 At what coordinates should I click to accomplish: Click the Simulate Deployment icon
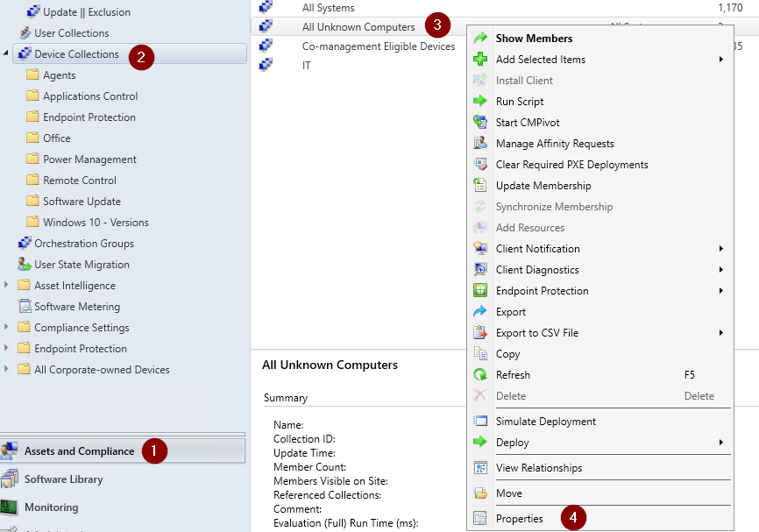tap(479, 422)
